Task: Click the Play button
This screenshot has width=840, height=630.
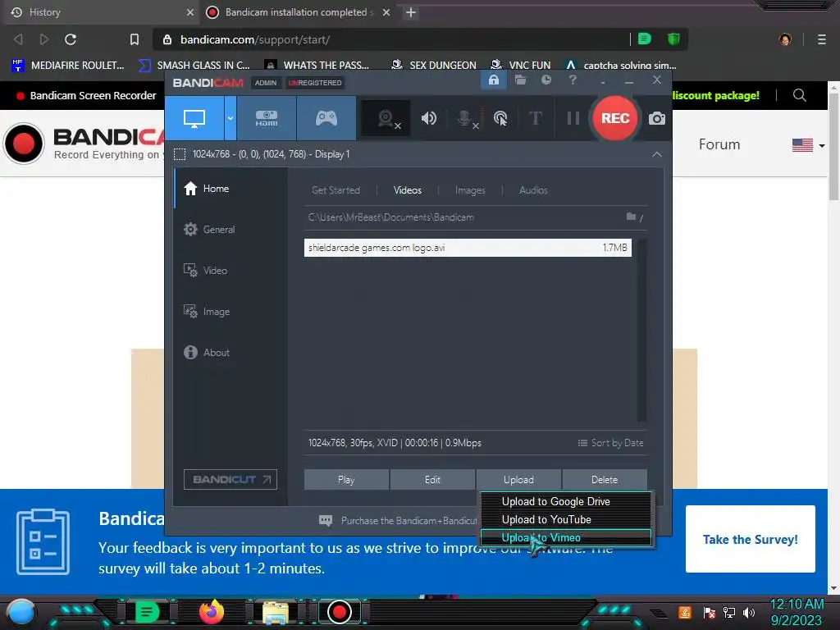Action: 346,479
